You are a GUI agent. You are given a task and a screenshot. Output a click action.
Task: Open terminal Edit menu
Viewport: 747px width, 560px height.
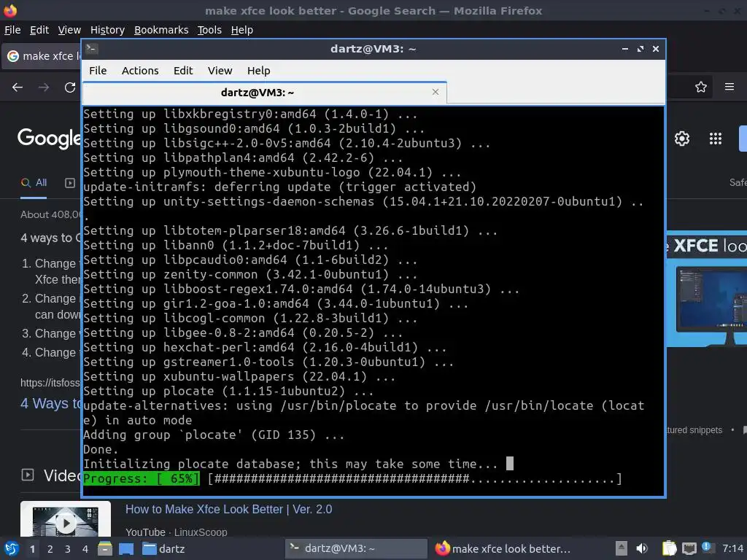point(183,71)
